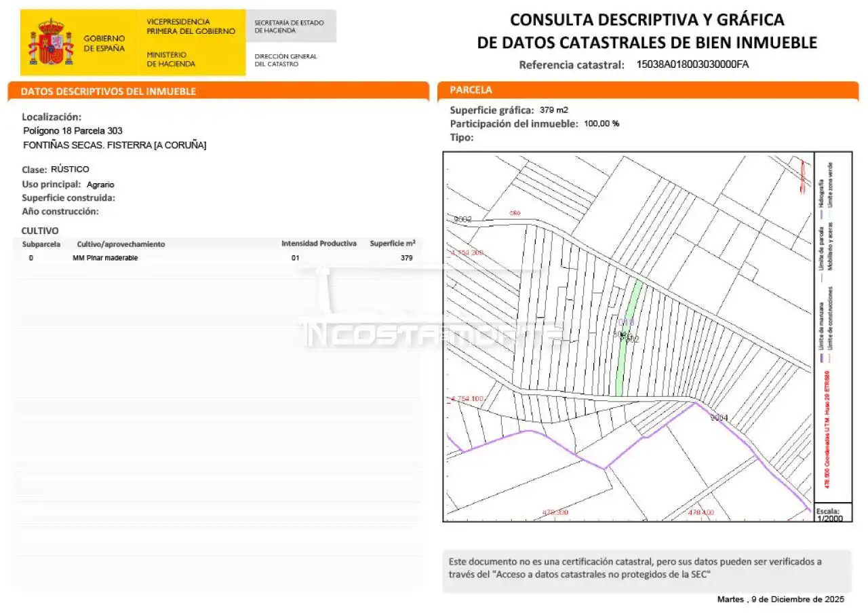Click the "Referencia catastral:" label
Image resolution: width=868 pixels, height=614 pixels.
(572, 65)
